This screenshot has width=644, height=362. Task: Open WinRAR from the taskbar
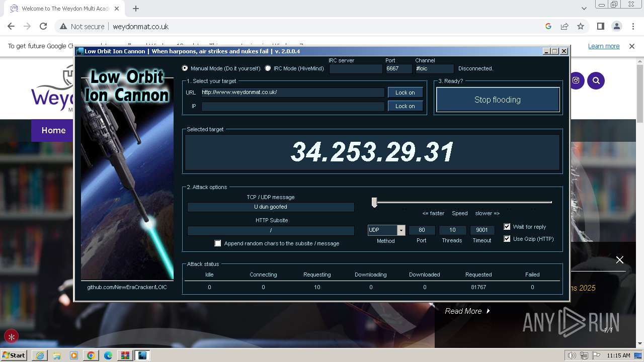(x=125, y=355)
